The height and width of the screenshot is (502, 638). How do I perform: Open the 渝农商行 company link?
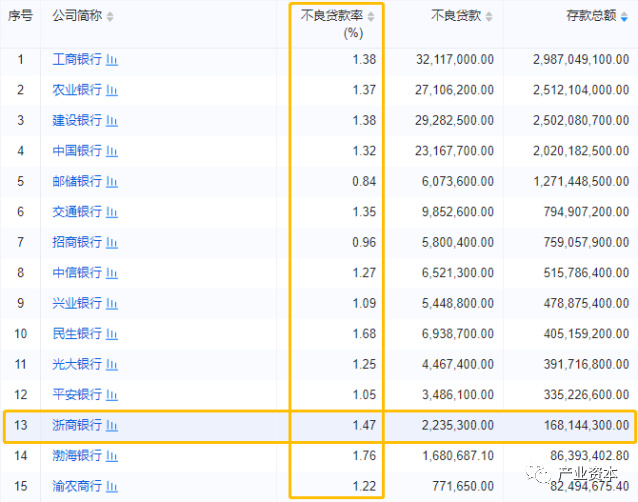point(77,486)
